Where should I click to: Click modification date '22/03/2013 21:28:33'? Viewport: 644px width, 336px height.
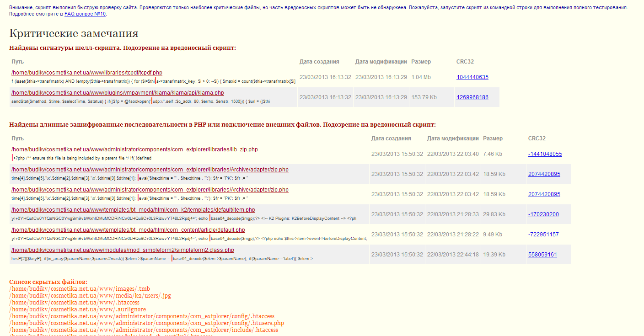[453, 214]
